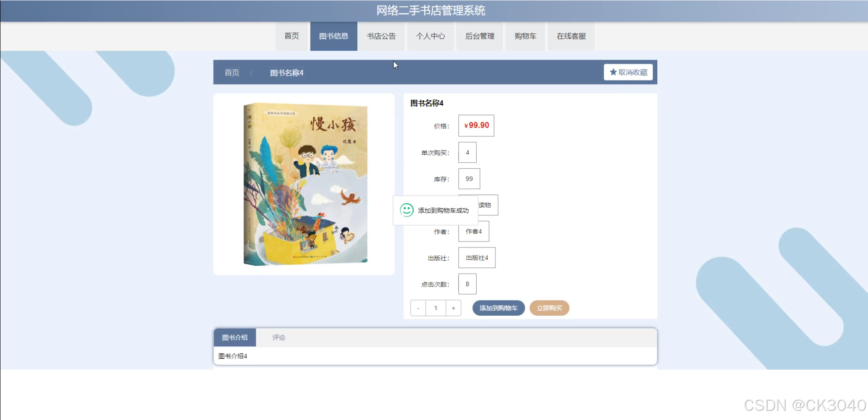Click the 价格 label
Image resolution: width=868 pixels, height=420 pixels.
point(442,126)
